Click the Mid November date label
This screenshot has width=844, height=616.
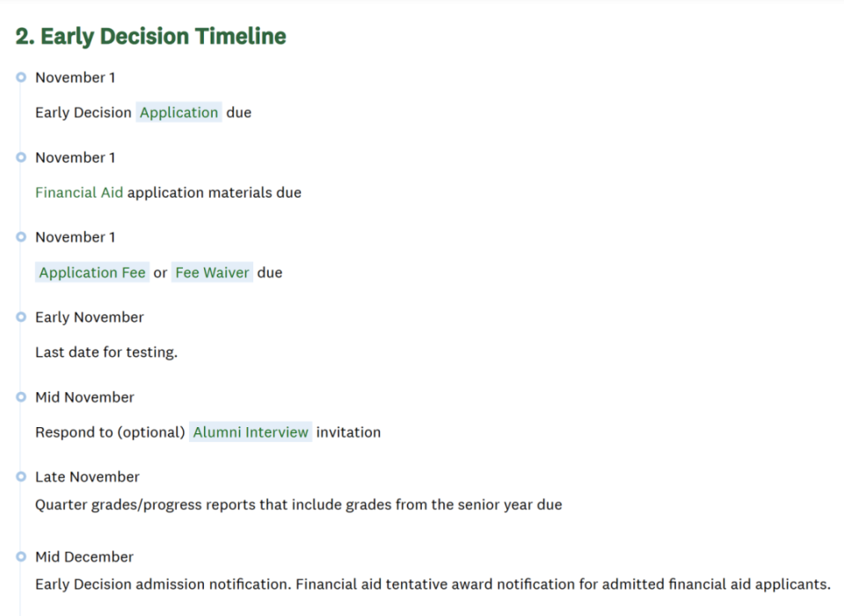pos(84,397)
